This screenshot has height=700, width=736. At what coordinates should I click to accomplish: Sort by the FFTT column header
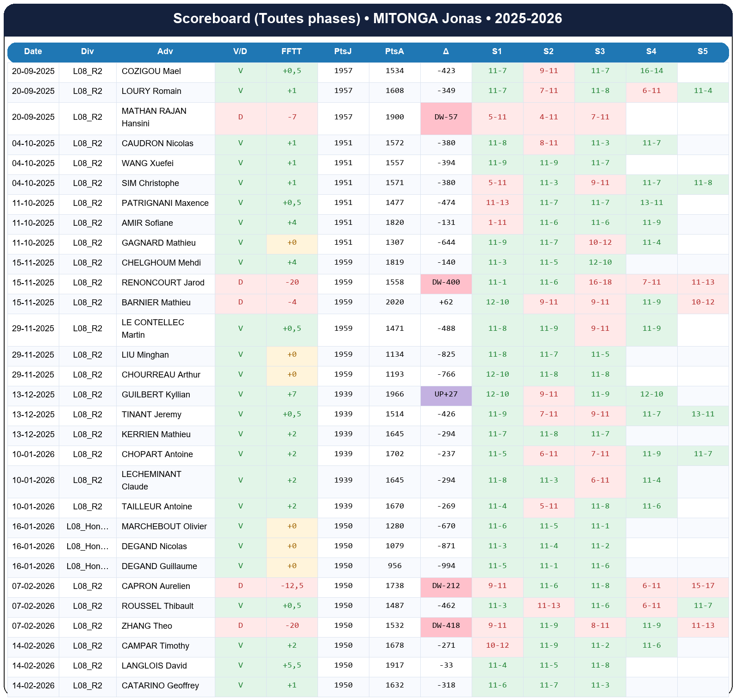click(292, 51)
